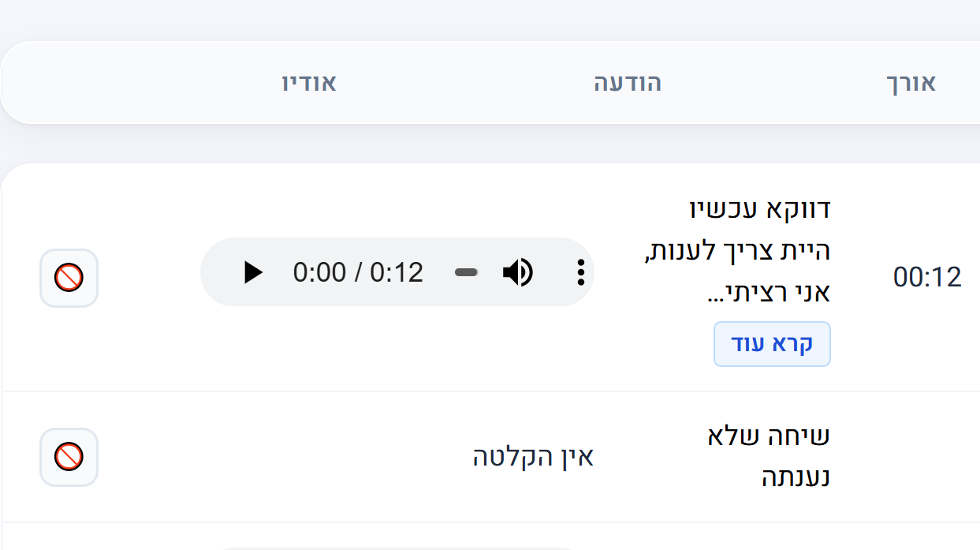This screenshot has width=980, height=550.
Task: Click the audio player progress slider
Action: coord(467,272)
